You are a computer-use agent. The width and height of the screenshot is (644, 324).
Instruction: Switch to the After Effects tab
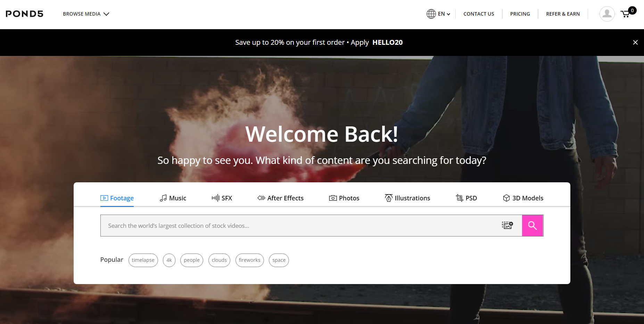click(280, 198)
